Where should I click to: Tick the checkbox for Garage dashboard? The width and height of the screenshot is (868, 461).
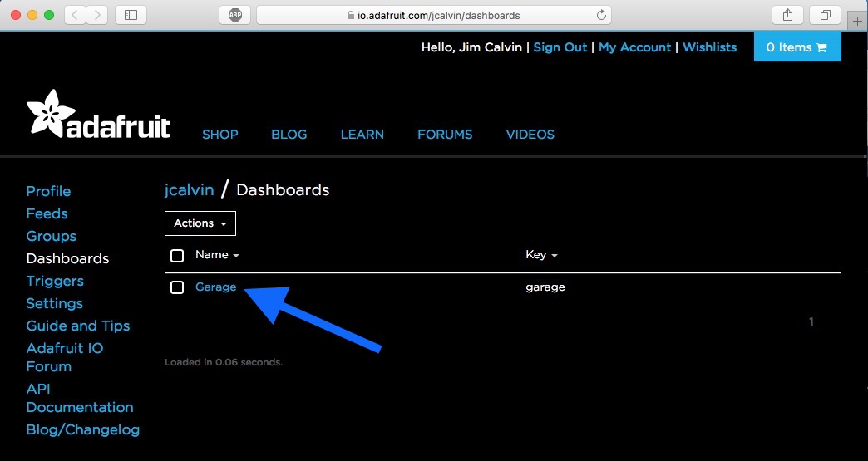point(177,287)
